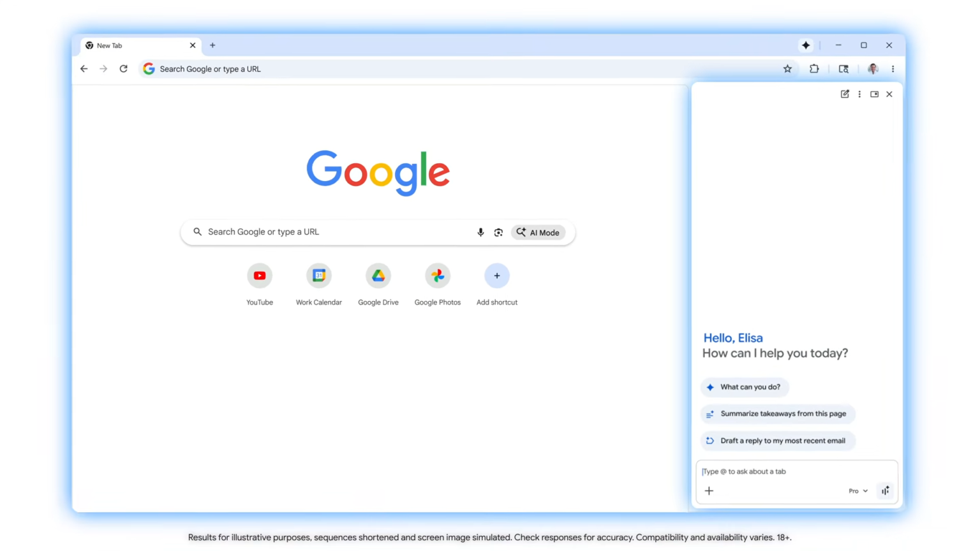Reload the page
This screenshot has width=980, height=551.
[x=124, y=69]
